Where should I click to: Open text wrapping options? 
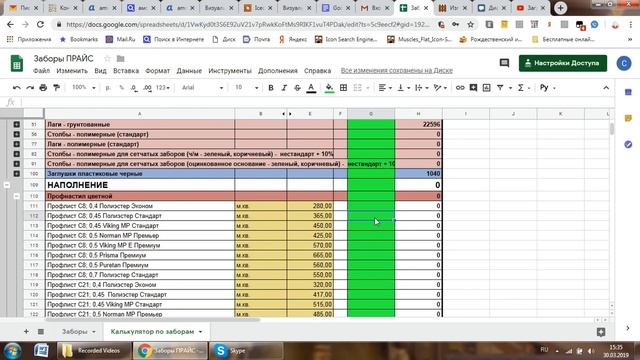421,88
